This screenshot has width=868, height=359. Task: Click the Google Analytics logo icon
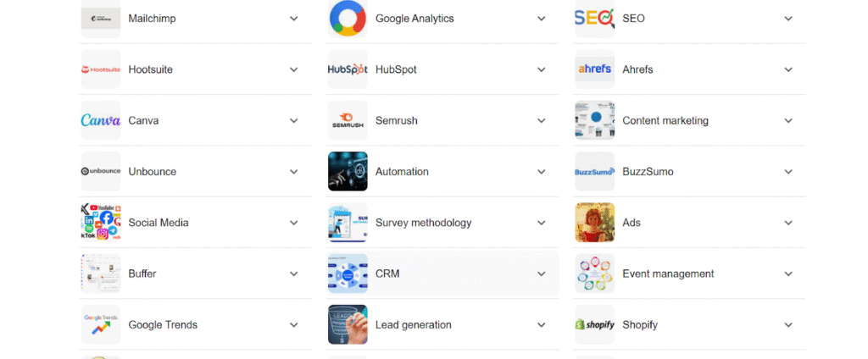pyautogui.click(x=348, y=19)
